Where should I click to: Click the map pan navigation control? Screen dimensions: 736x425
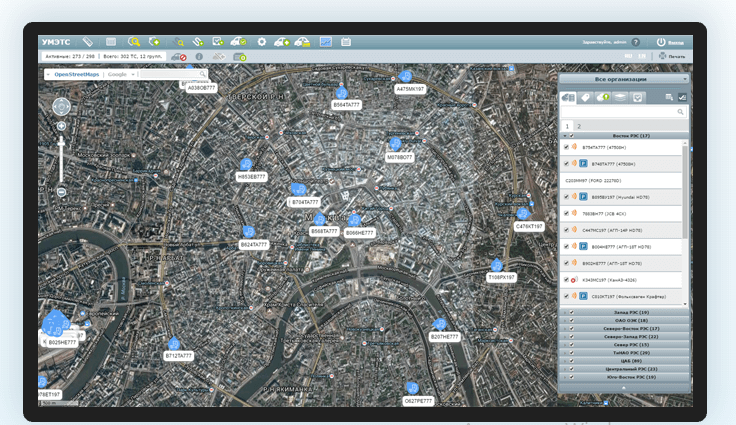coord(61,107)
